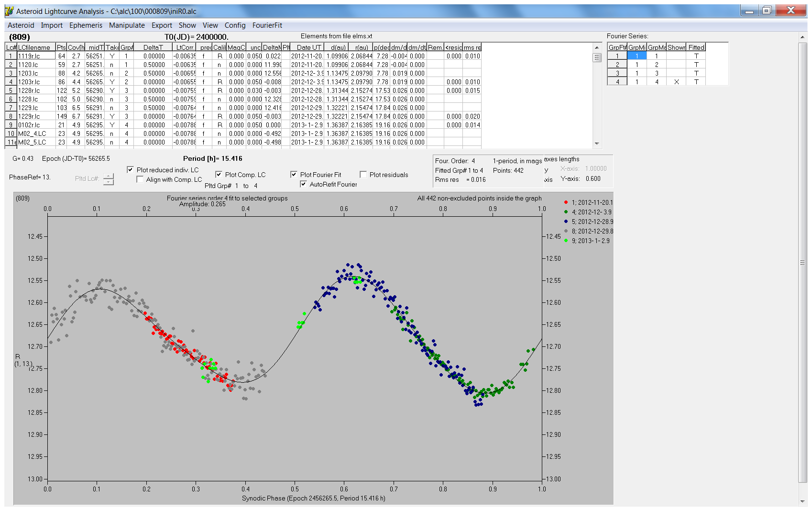Click the G= 0.43 label
Image resolution: width=812 pixels, height=511 pixels.
coord(23,158)
